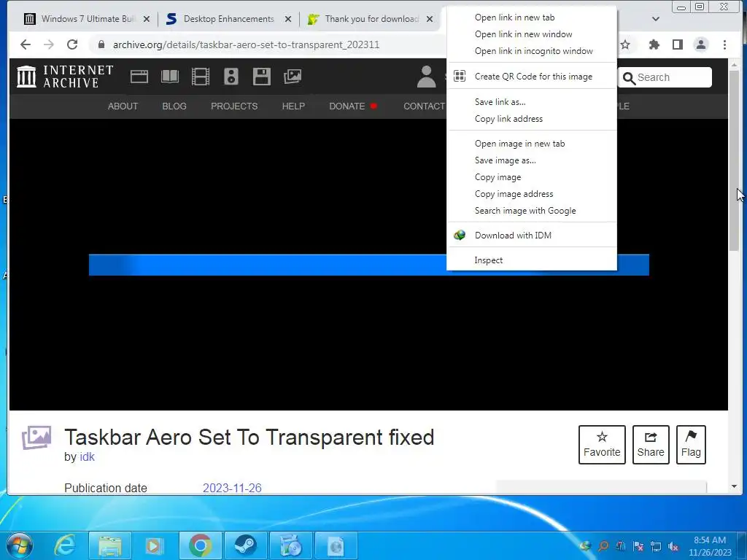Viewport: 747px width, 560px height.
Task: Click the Favorite button
Action: pos(602,445)
